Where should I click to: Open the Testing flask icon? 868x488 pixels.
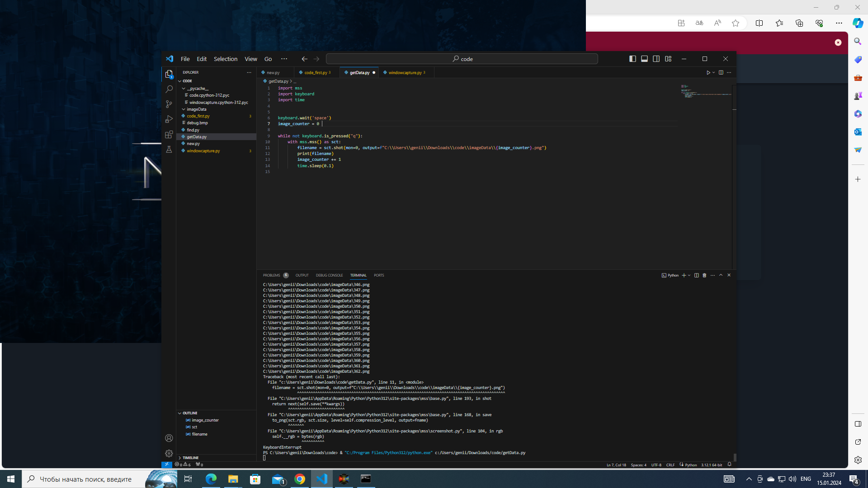click(x=169, y=150)
